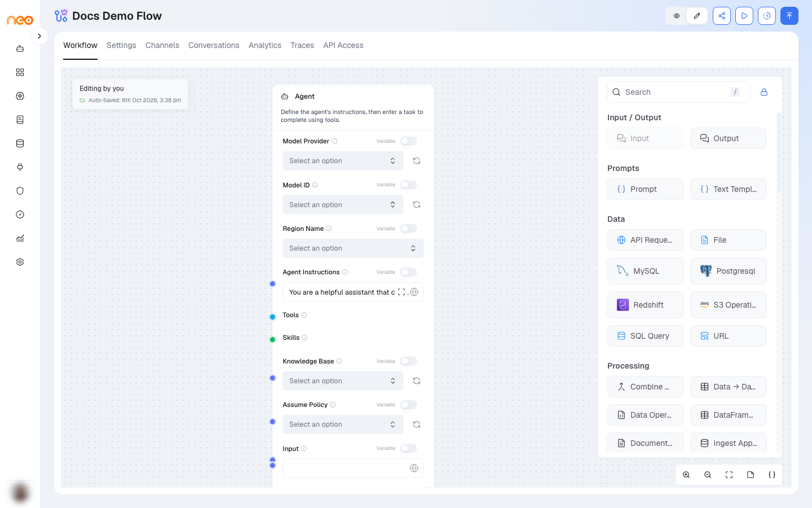Add a sticky note to canvas

[x=751, y=475]
